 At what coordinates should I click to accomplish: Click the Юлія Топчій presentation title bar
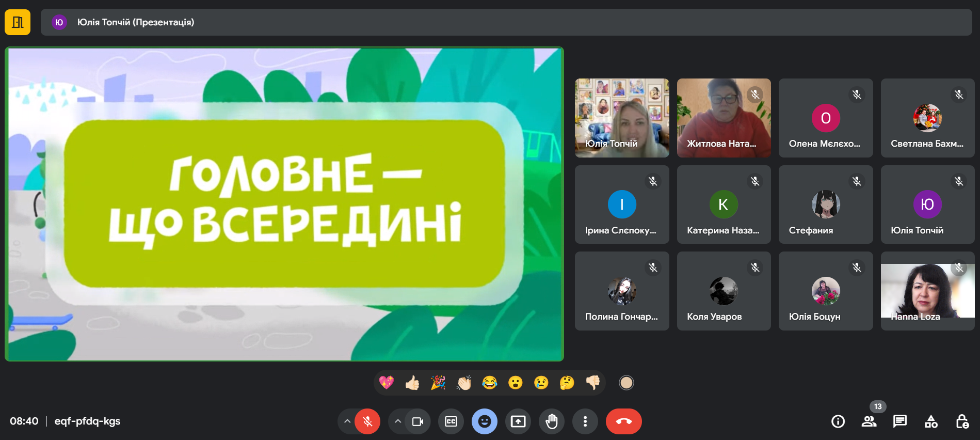(x=506, y=22)
